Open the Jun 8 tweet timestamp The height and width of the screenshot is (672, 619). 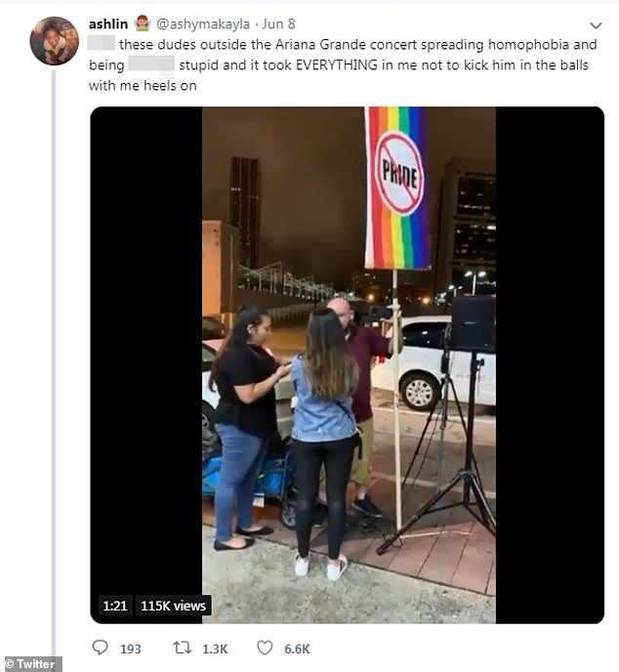click(x=279, y=24)
